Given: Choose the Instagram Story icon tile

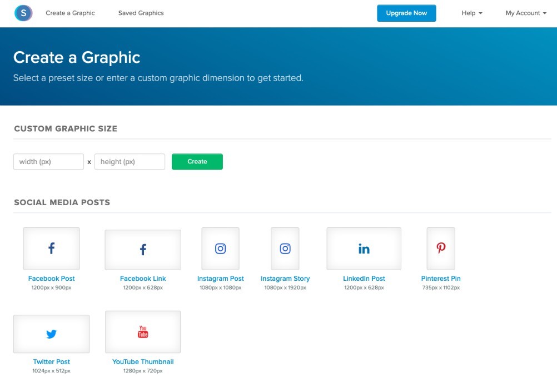Looking at the screenshot, I should click(x=285, y=249).
